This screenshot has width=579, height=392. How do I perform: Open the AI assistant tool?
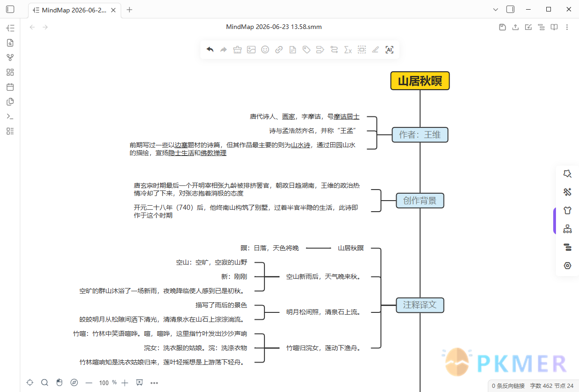coord(389,50)
